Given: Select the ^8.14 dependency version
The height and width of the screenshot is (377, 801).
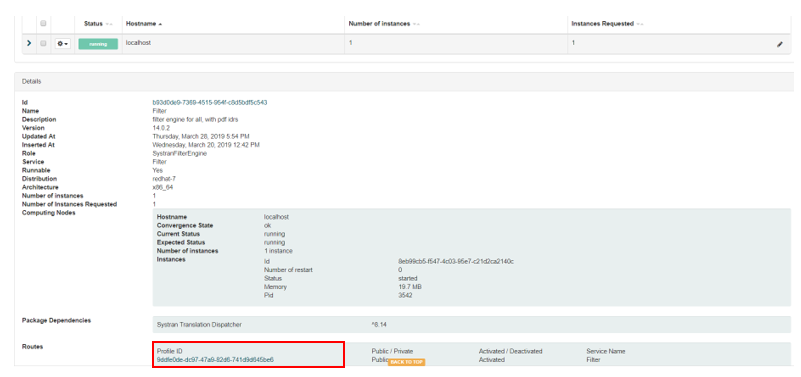Looking at the screenshot, I should point(380,324).
